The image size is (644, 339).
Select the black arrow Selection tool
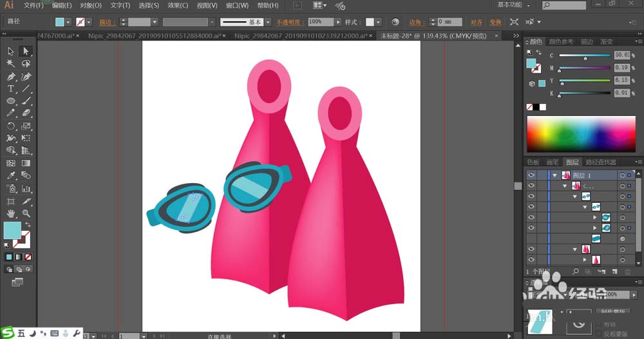click(11, 52)
